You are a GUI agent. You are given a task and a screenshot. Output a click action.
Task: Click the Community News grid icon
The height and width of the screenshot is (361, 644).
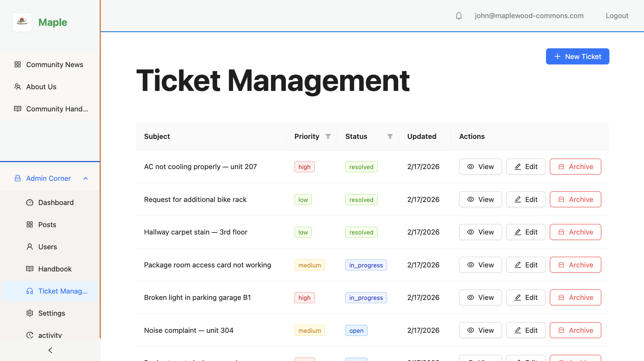(x=18, y=64)
